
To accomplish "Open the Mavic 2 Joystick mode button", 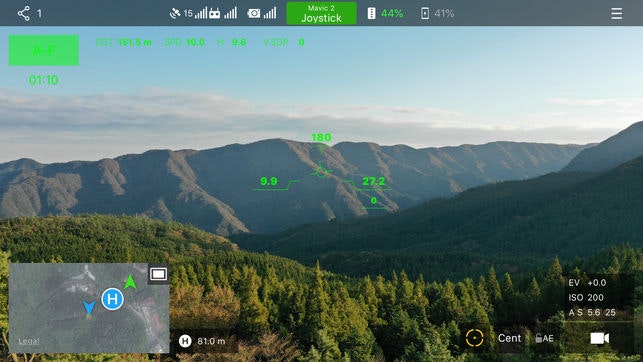I will pyautogui.click(x=321, y=14).
